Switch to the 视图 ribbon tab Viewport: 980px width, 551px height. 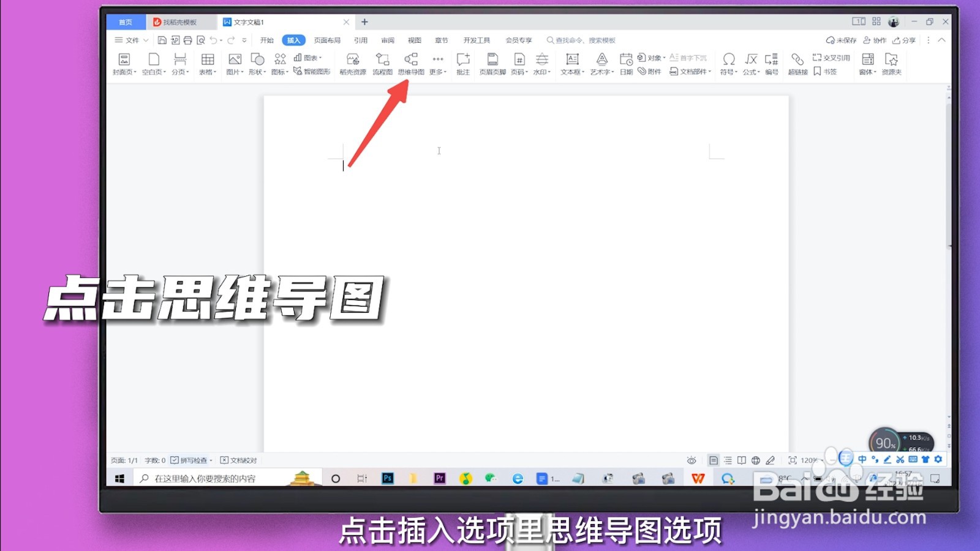[x=415, y=40]
